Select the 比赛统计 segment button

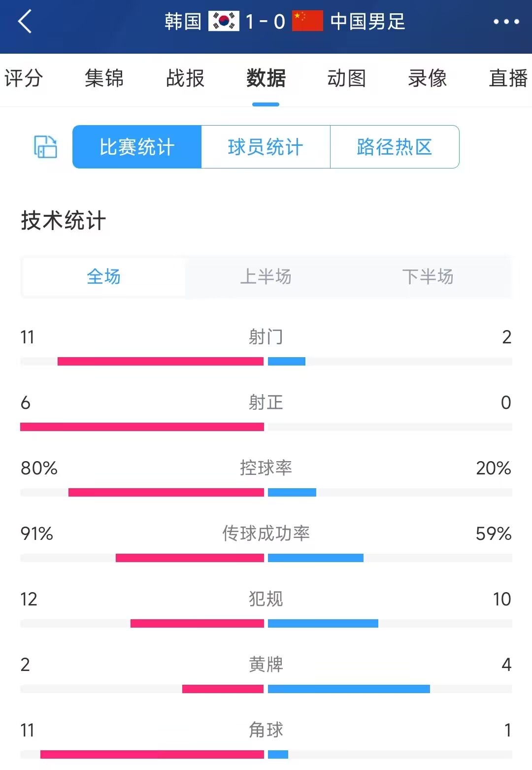pos(137,147)
